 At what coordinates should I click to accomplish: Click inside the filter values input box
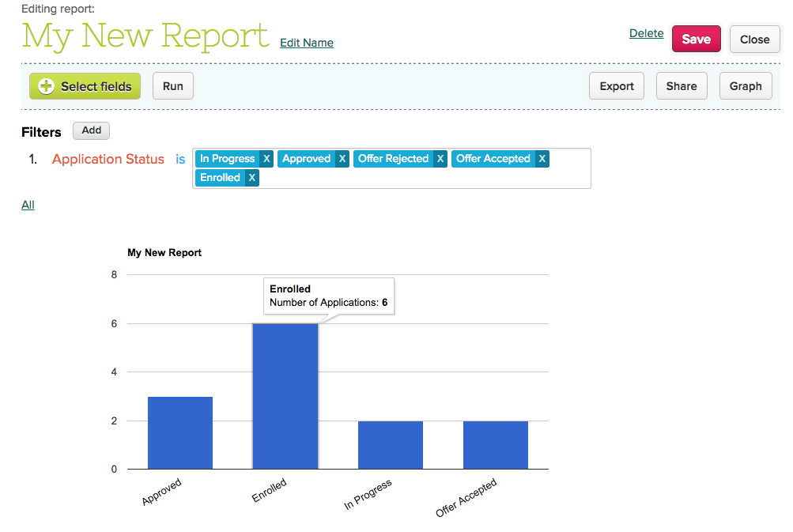tap(427, 178)
